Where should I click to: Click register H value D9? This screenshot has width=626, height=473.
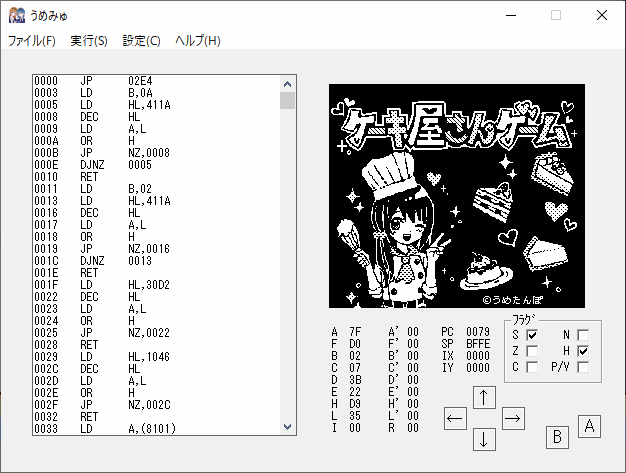click(355, 404)
